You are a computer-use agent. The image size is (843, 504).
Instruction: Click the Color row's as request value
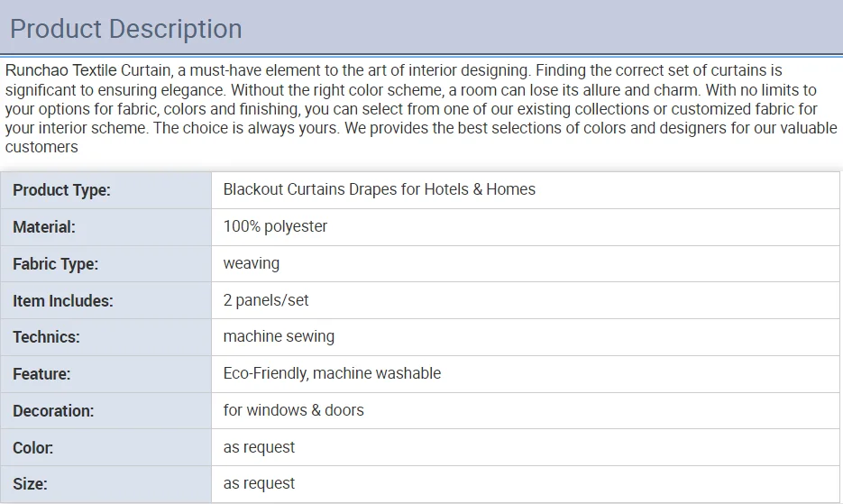coord(259,447)
